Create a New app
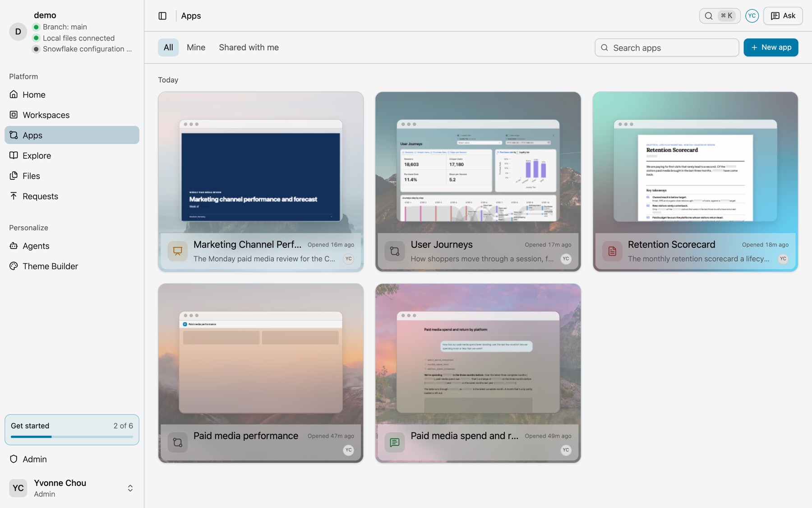Screen dimensions: 812x508 pyautogui.click(x=770, y=47)
